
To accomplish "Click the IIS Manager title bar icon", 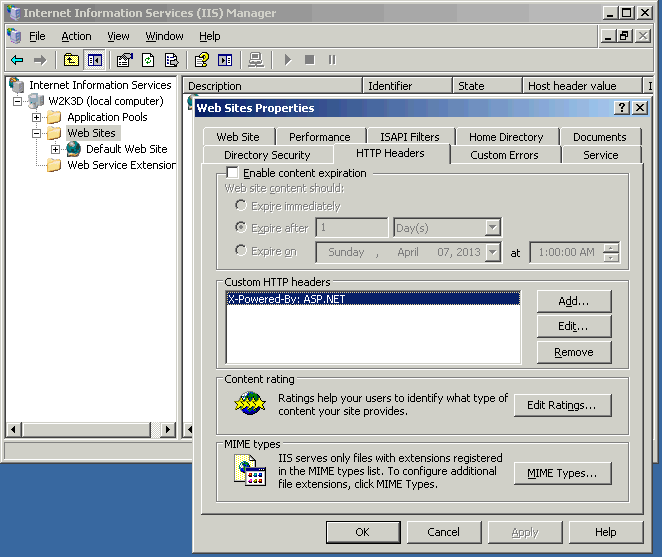I will pos(14,13).
